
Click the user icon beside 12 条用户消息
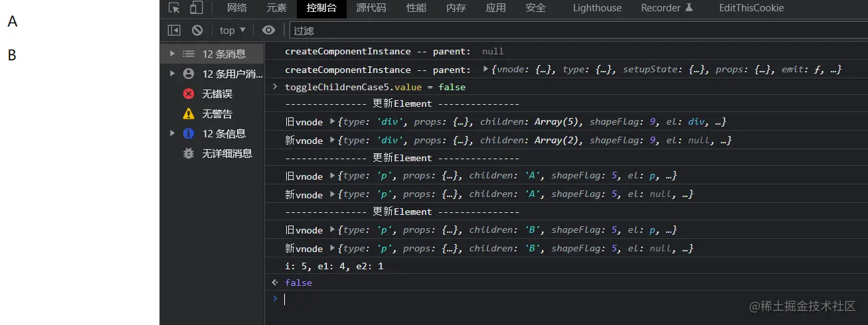click(x=189, y=74)
